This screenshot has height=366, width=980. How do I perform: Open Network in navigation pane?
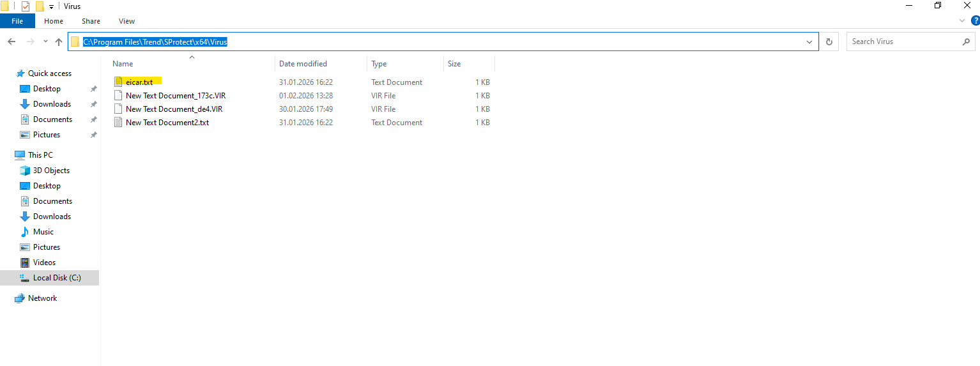[42, 298]
